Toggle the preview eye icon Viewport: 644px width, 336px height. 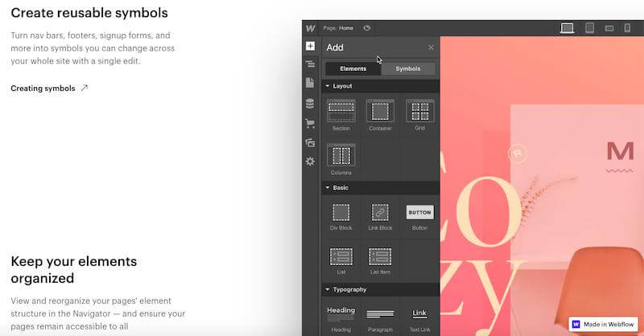(367, 28)
